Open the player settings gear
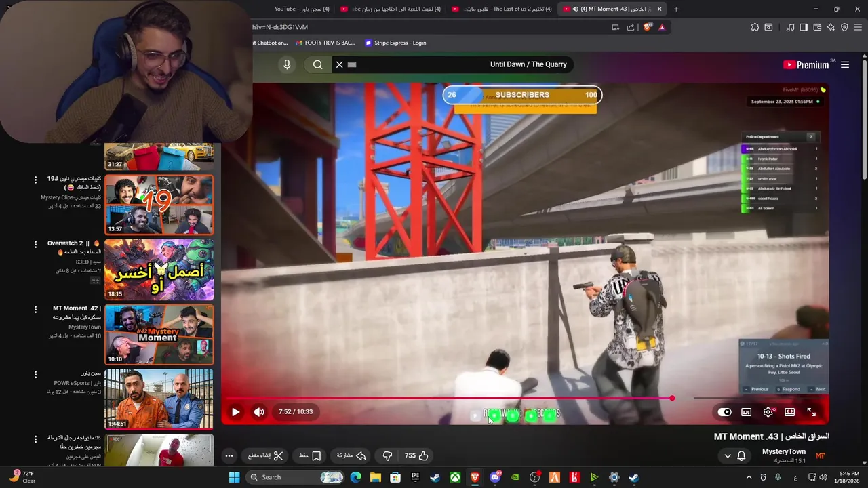Image resolution: width=868 pixels, height=488 pixels. coord(768,412)
